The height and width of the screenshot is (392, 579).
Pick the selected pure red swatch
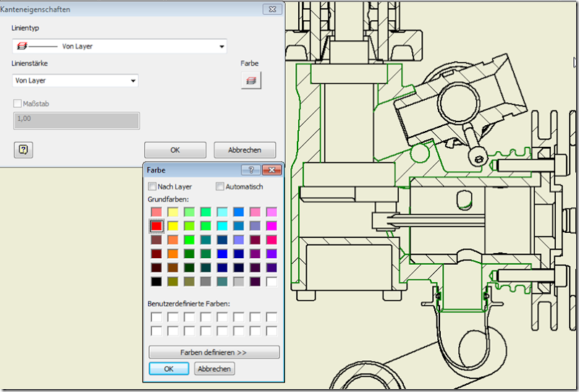coord(156,226)
